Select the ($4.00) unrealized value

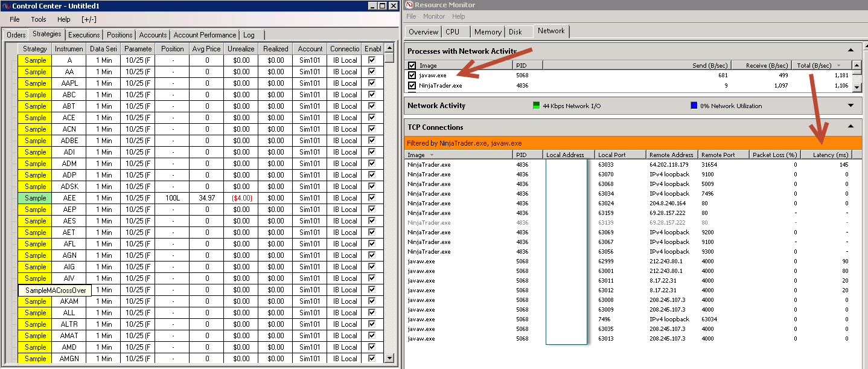(x=241, y=198)
